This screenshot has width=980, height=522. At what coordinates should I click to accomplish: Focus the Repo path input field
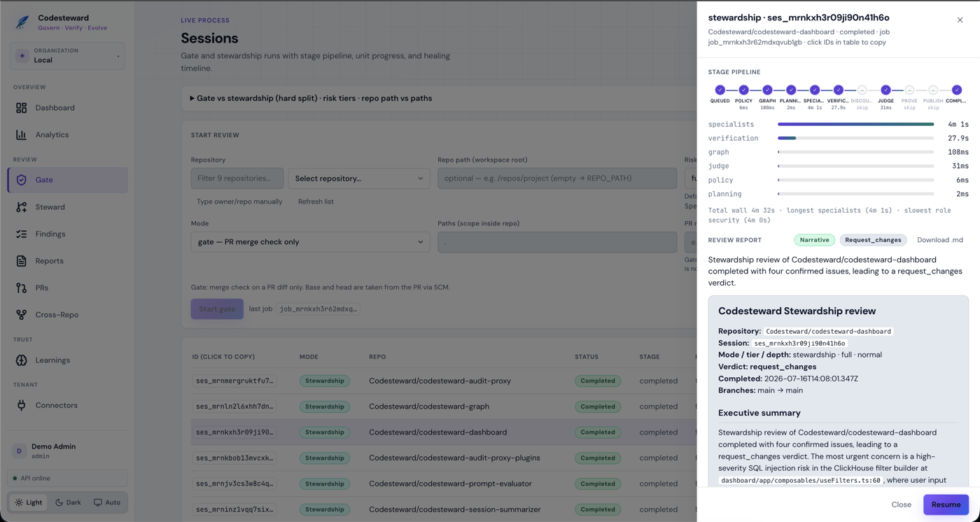tap(557, 178)
